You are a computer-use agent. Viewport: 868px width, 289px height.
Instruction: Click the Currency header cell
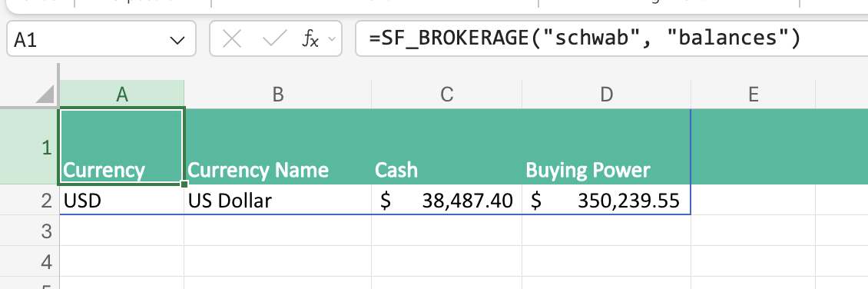122,147
